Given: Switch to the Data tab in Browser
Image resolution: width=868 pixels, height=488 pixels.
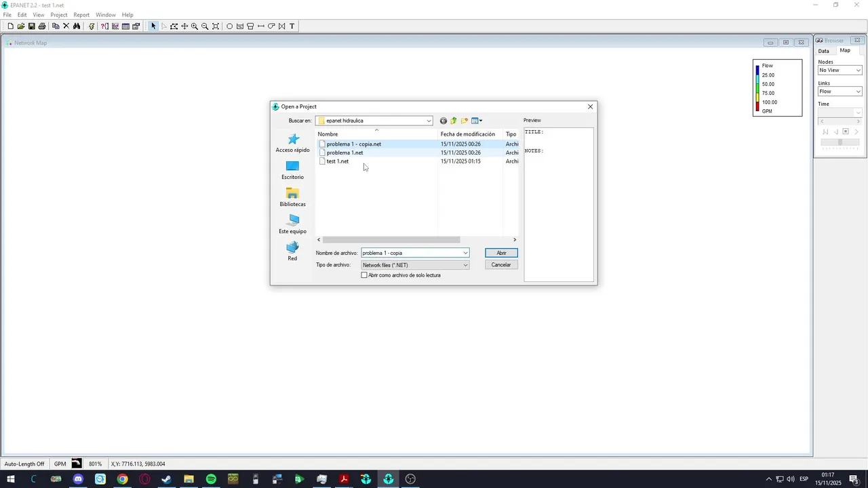Looking at the screenshot, I should 823,51.
